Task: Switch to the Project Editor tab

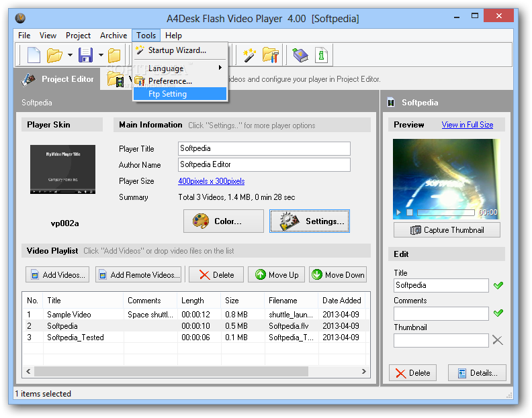Action: 57,79
